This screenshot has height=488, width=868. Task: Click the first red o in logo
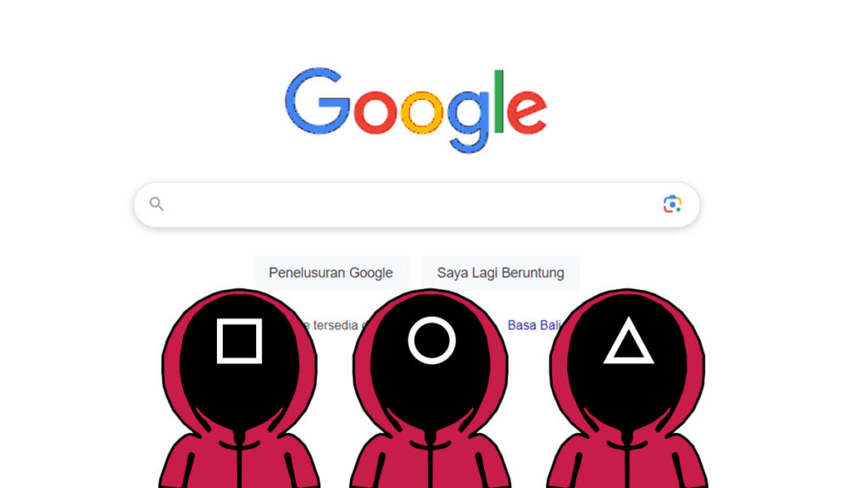pos(376,113)
